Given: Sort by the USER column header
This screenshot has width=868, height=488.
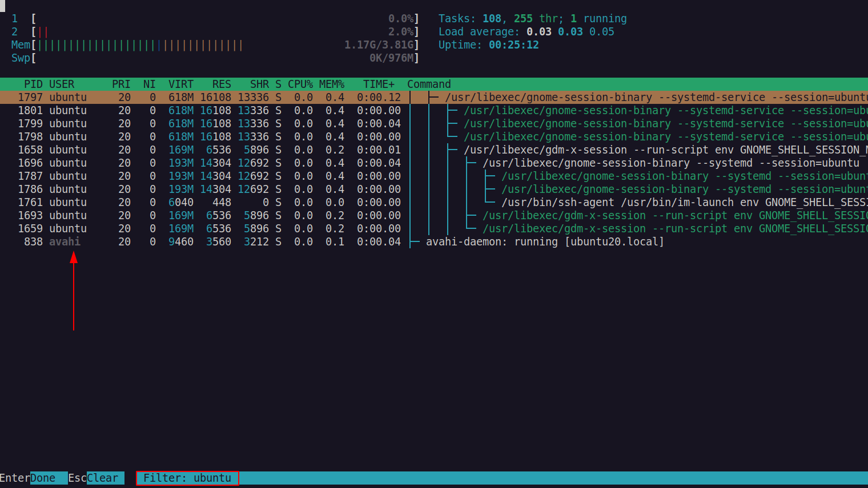Looking at the screenshot, I should coord(62,84).
